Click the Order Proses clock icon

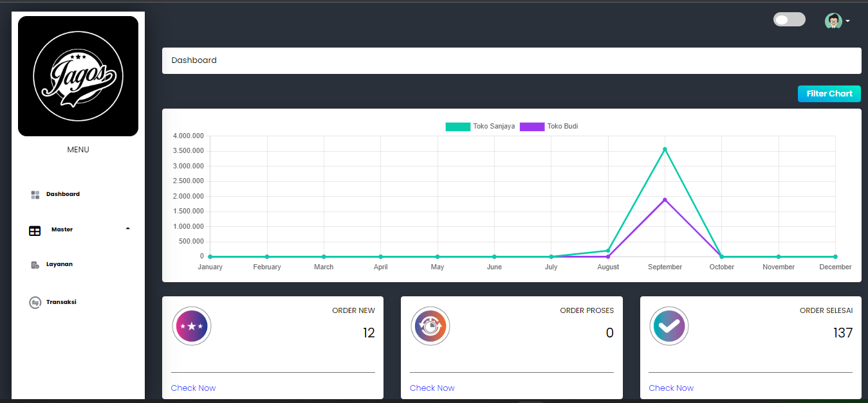(430, 326)
